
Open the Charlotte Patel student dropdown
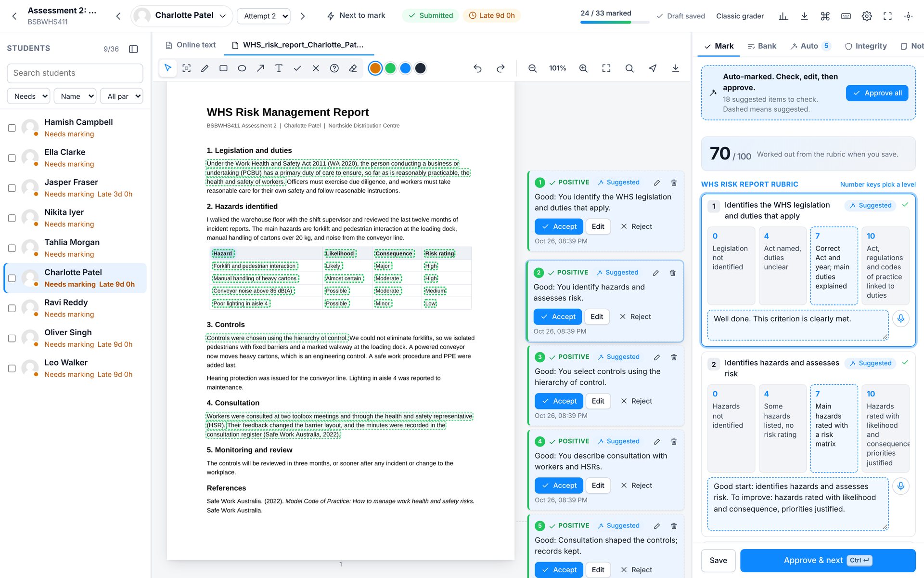coord(182,16)
